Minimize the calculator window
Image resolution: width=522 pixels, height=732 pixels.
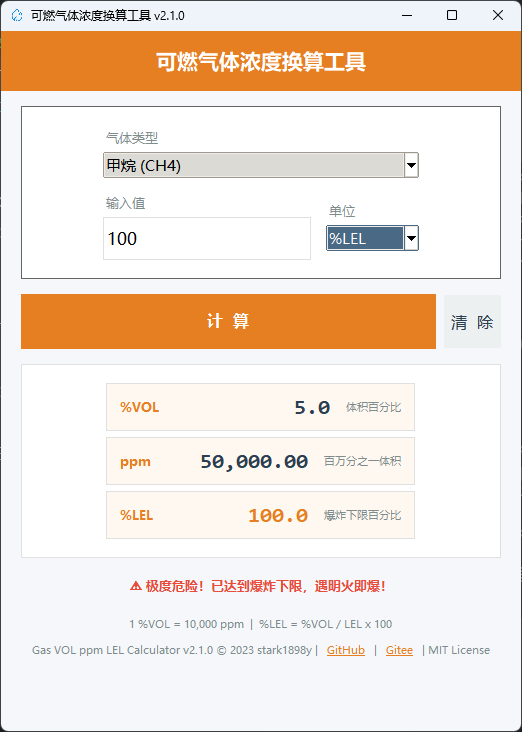407,15
